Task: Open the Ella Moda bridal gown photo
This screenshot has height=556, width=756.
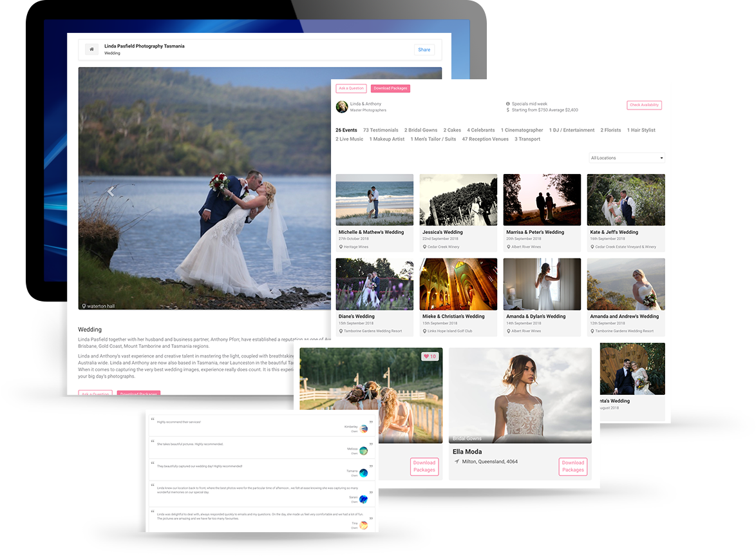Action: tap(520, 396)
